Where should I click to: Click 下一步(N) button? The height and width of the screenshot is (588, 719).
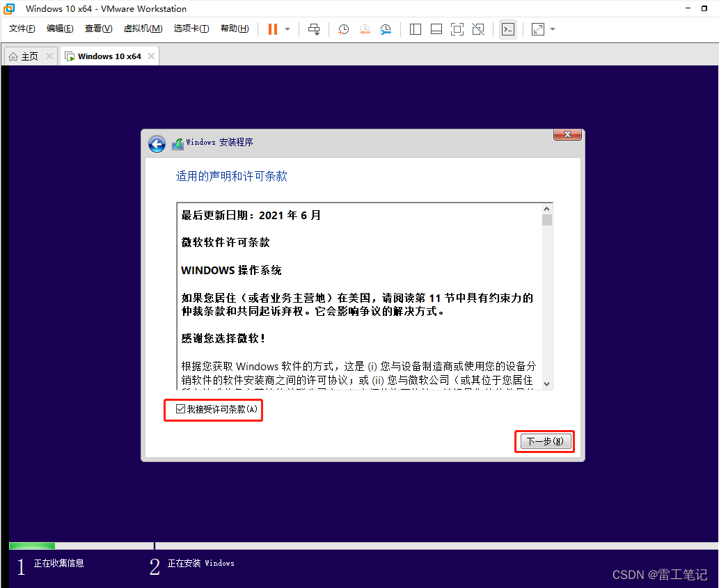pyautogui.click(x=545, y=441)
